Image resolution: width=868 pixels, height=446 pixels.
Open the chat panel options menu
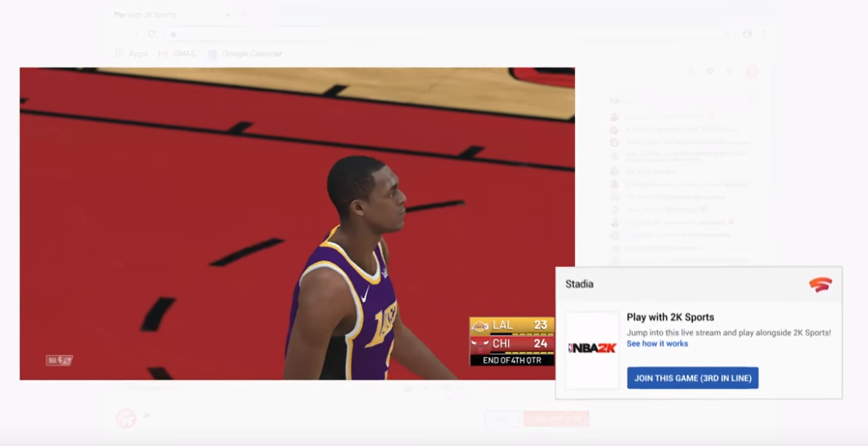(x=750, y=101)
